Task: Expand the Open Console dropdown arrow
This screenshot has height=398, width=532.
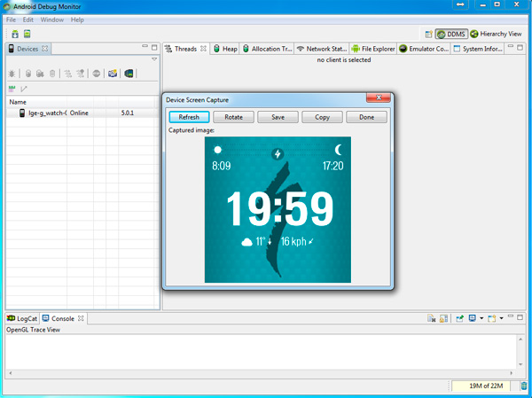Action: pos(503,318)
